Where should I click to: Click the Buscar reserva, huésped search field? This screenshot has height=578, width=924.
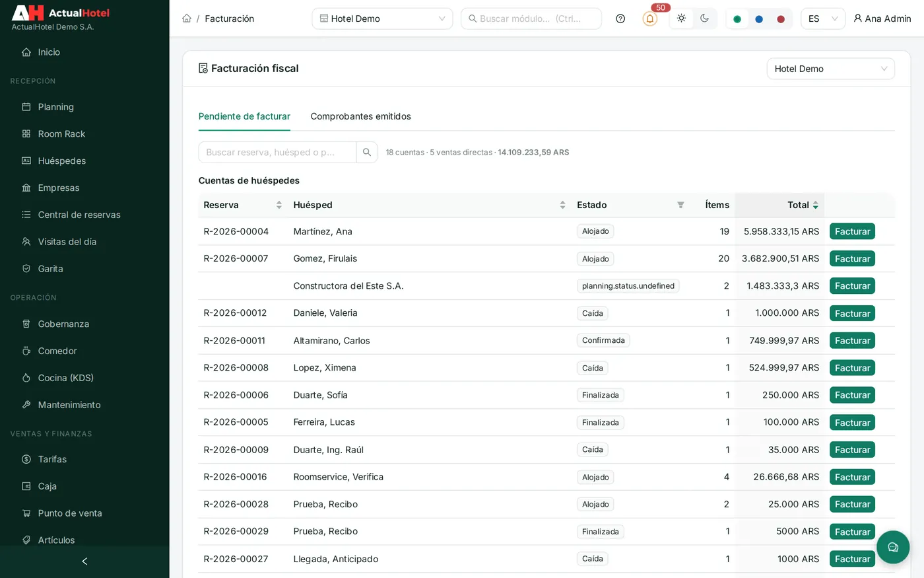click(277, 152)
